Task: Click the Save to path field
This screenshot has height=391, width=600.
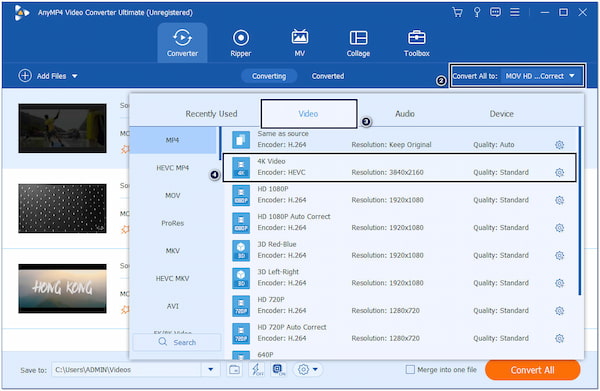Action: coord(127,370)
